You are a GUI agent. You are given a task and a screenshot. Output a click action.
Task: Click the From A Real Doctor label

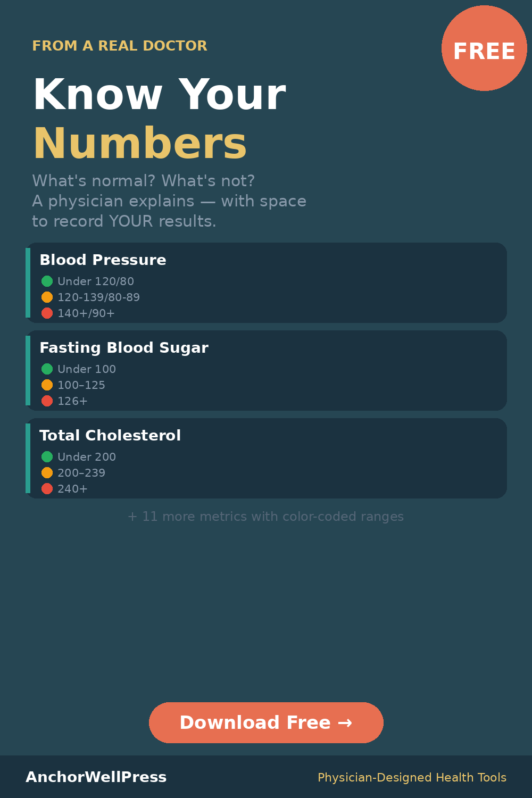pyautogui.click(x=120, y=46)
